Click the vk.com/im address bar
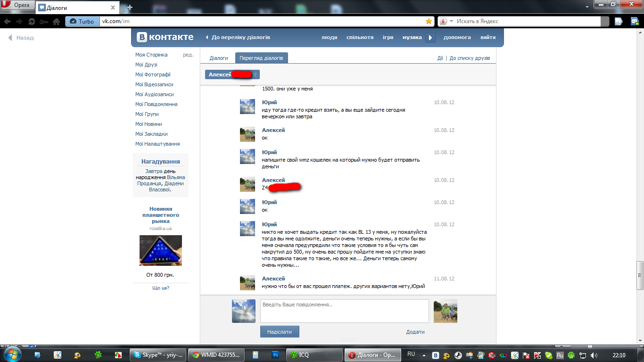Image resolution: width=644 pixels, height=362 pixels. coord(262,21)
